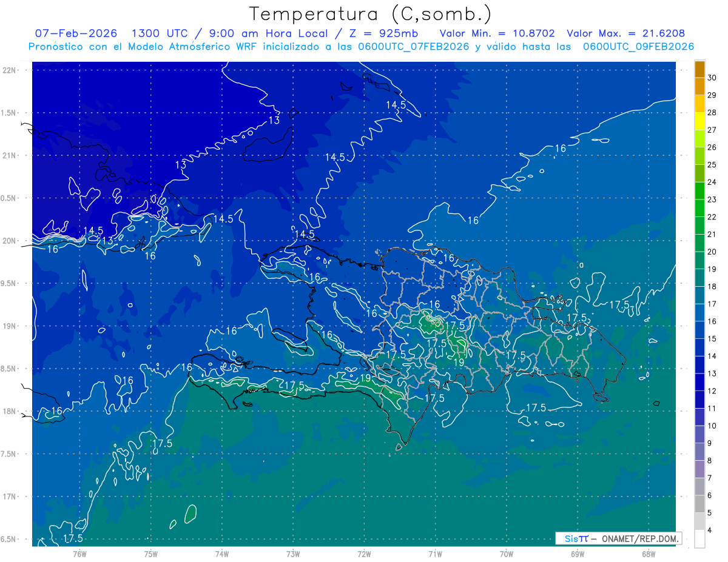The image size is (728, 562).
Task: Click the '69W' longitude axis label
Action: click(x=577, y=554)
